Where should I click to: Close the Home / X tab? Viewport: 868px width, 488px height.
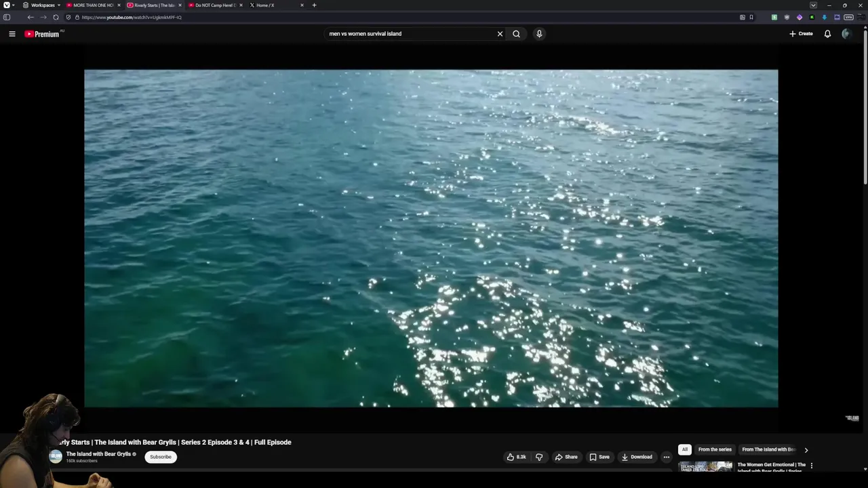tap(302, 5)
